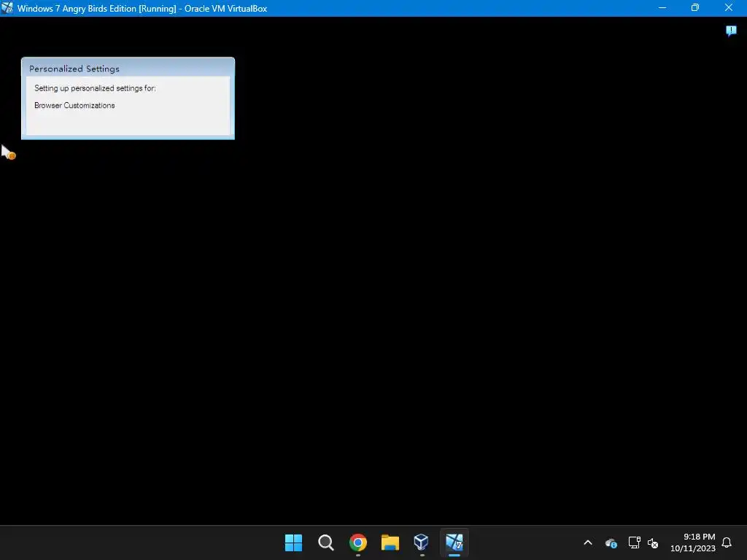The width and height of the screenshot is (747, 560).
Task: Click the 'Browser Customizations' text
Action: [x=74, y=105]
